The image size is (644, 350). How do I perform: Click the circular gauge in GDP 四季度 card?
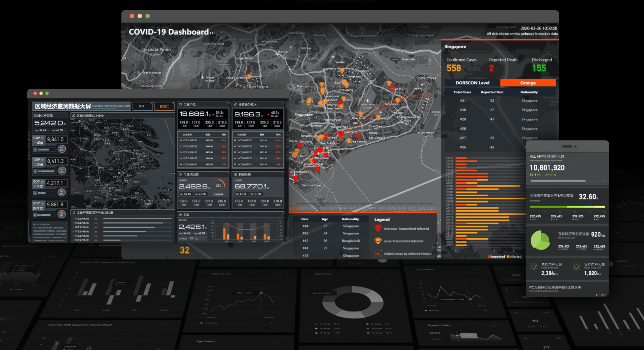(x=61, y=214)
